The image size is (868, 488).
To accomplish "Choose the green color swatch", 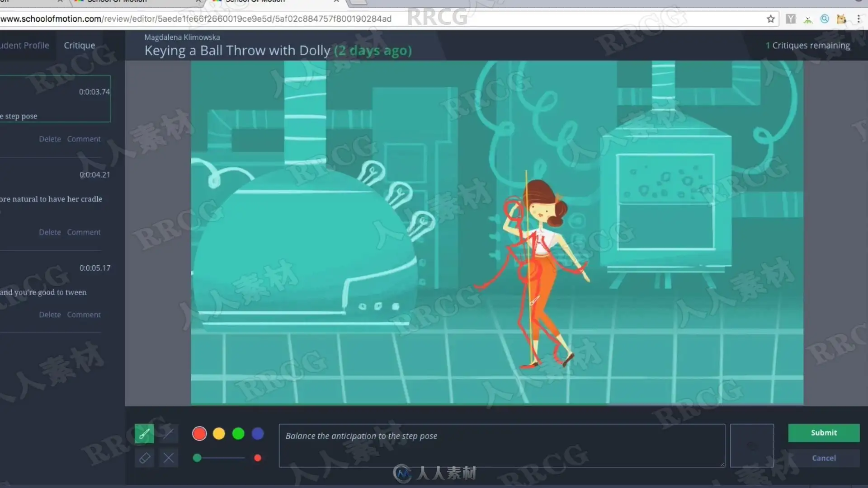I will click(x=238, y=434).
